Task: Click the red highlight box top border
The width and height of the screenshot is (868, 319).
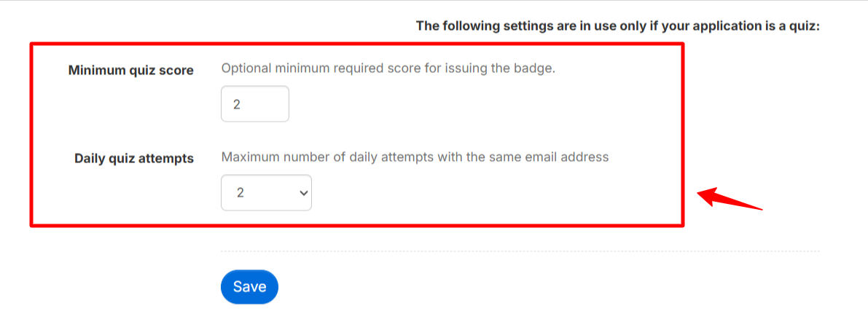Action: [356, 44]
